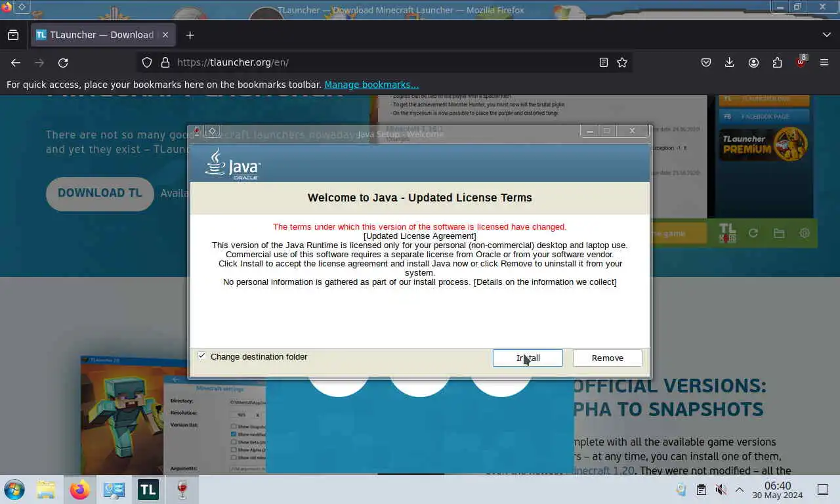The height and width of the screenshot is (504, 840).
Task: Bookmark this page with the star
Action: [622, 62]
